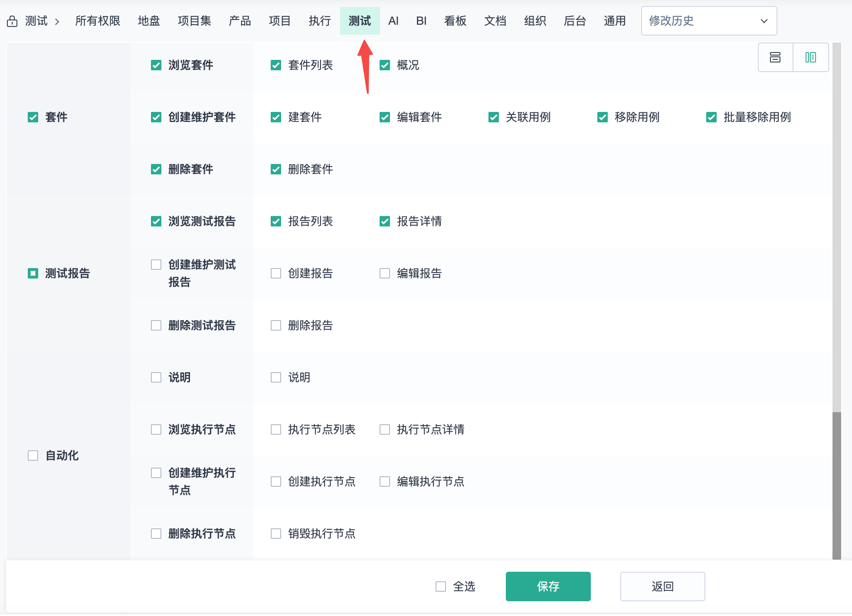
Task: Check the 创建报告 permission
Action: (276, 273)
